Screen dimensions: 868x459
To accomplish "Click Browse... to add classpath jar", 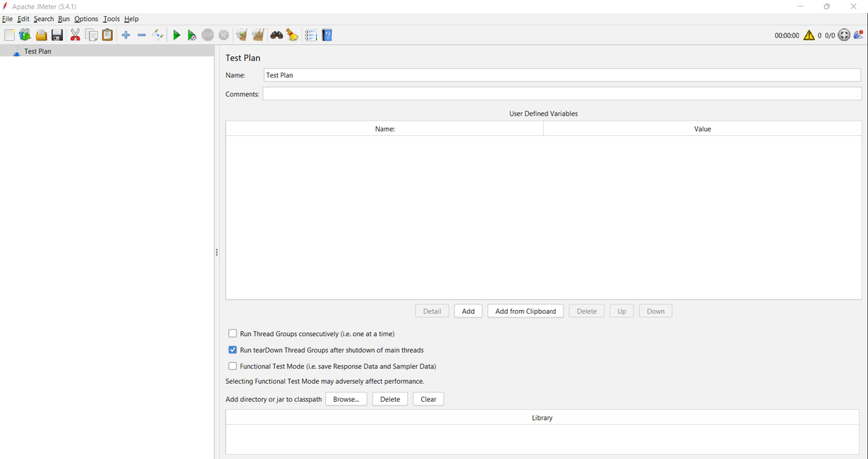I will pos(346,399).
